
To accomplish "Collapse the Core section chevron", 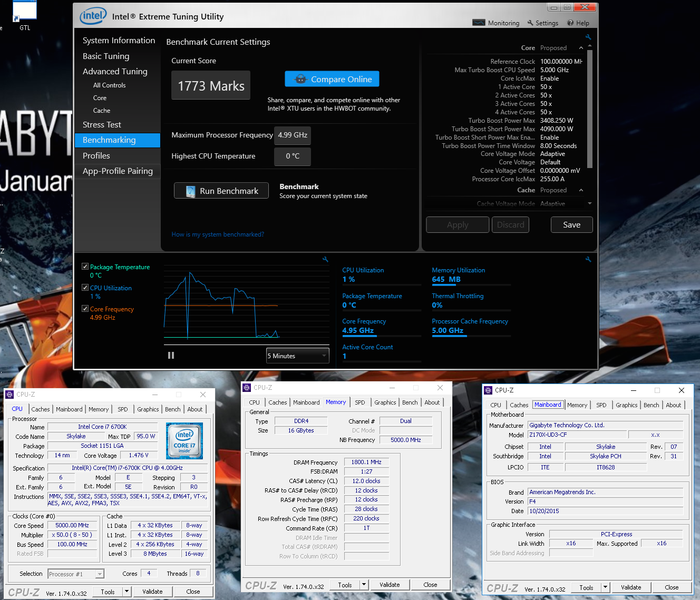I will tap(581, 48).
